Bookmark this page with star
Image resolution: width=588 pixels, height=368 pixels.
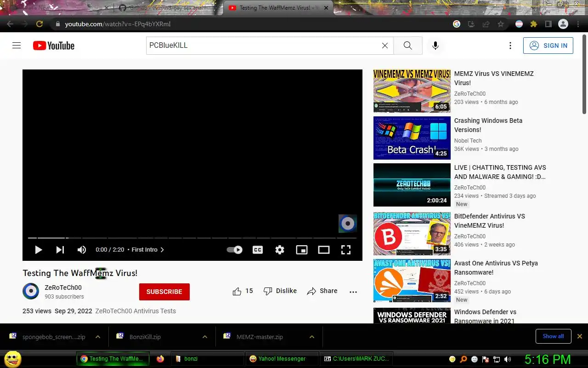(x=501, y=24)
